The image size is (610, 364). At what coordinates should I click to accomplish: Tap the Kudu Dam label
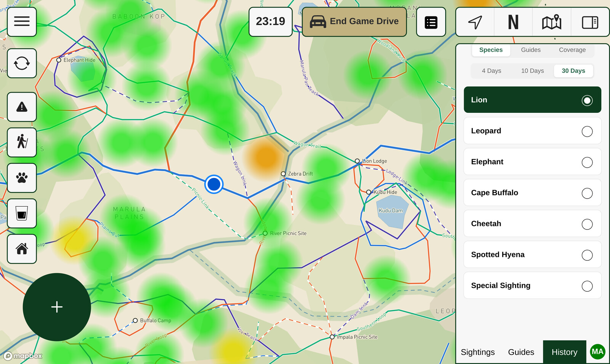[391, 210]
